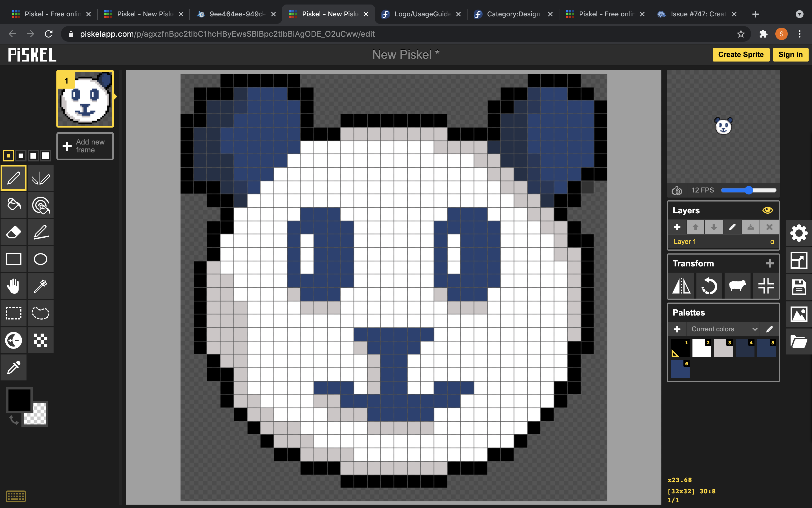Select black palette color number 1
The width and height of the screenshot is (812, 508).
click(x=680, y=348)
